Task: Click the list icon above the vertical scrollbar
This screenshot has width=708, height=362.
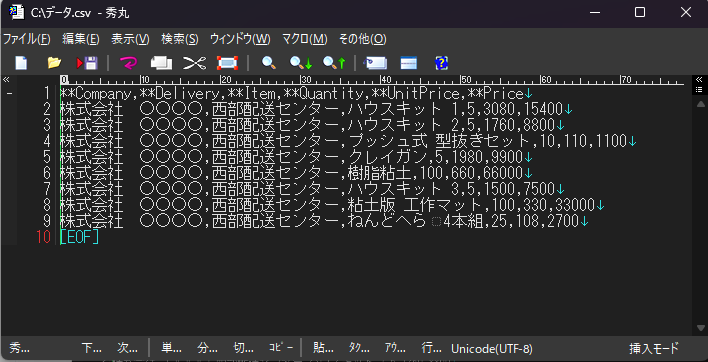Action: (699, 89)
